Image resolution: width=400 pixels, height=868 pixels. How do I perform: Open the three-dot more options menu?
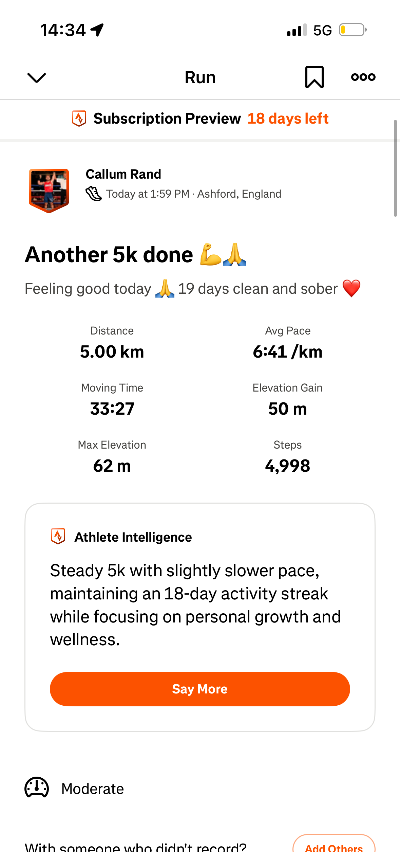[x=363, y=77]
